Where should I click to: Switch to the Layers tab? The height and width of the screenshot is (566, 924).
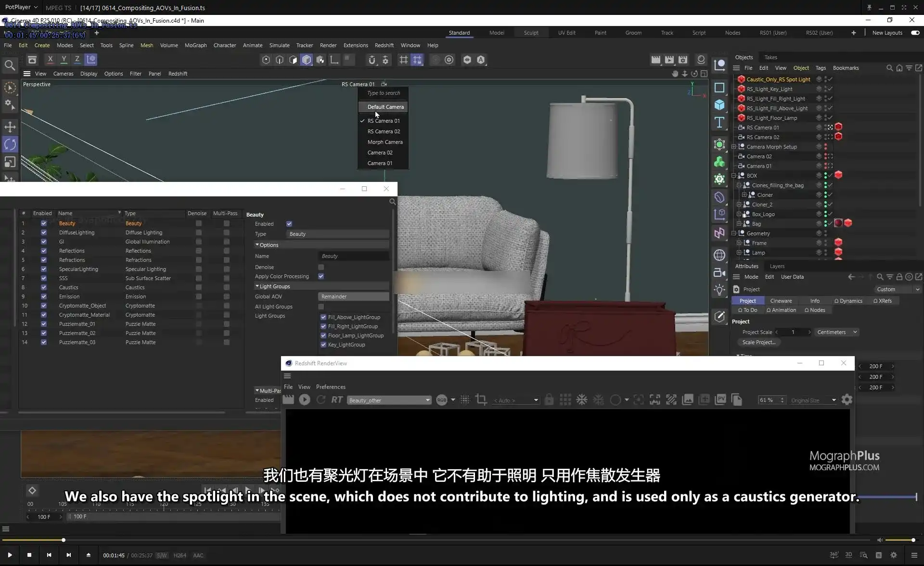click(x=777, y=266)
